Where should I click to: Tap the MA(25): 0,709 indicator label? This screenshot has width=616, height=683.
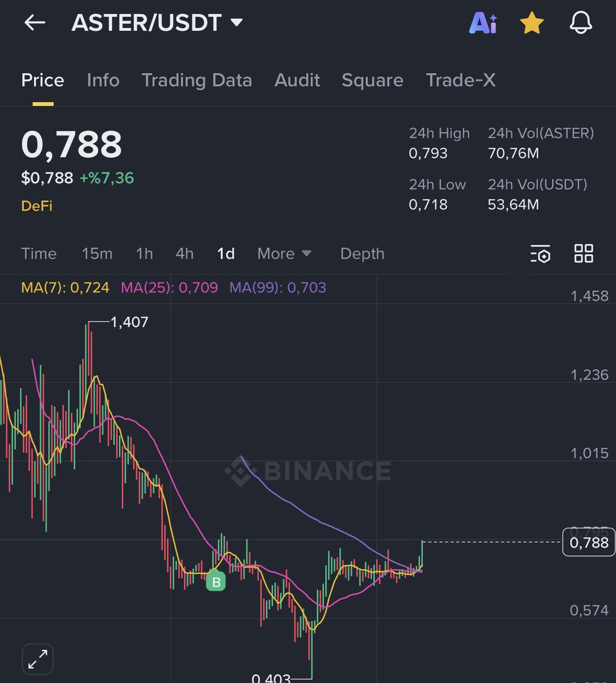[x=169, y=287]
